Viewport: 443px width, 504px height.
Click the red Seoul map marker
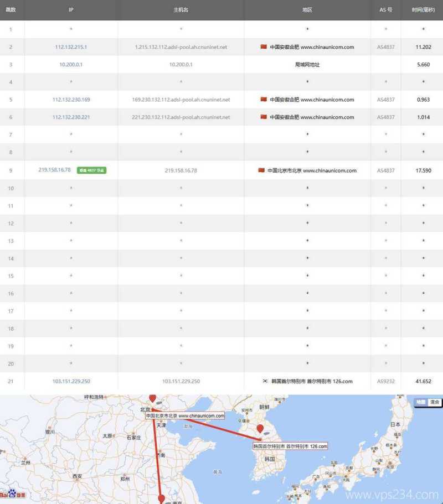click(260, 429)
